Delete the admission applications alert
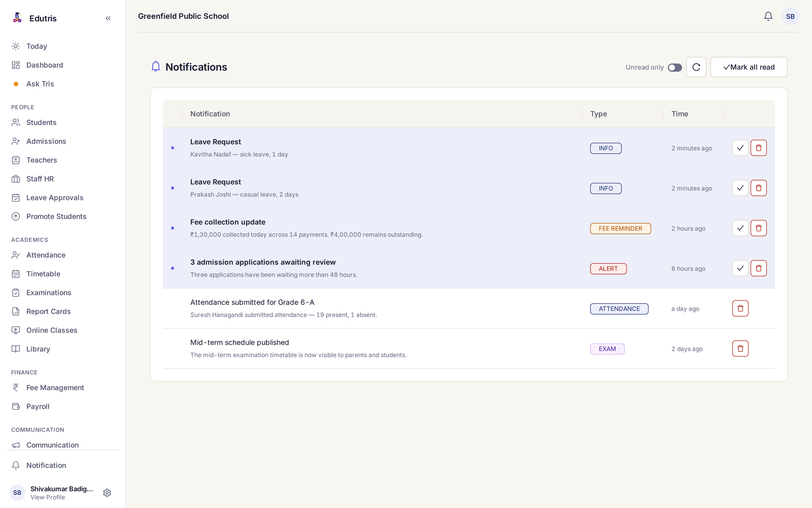 pos(758,268)
